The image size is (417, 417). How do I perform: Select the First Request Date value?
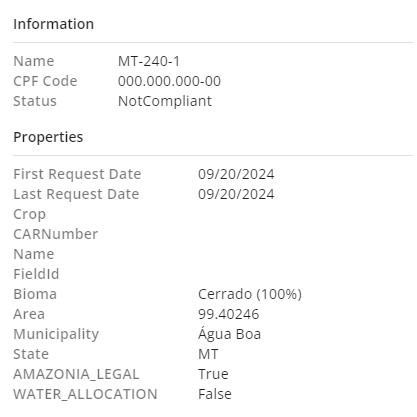tap(236, 174)
